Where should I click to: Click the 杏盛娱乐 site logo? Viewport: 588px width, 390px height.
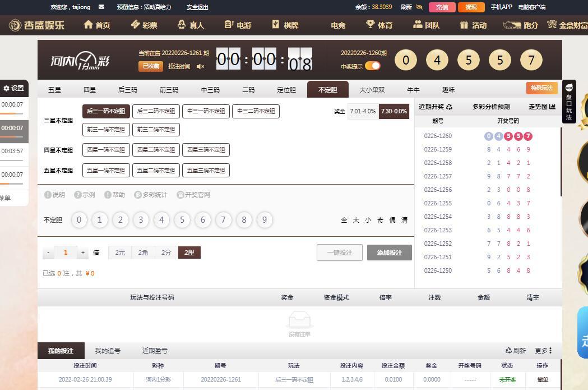pyautogui.click(x=36, y=25)
